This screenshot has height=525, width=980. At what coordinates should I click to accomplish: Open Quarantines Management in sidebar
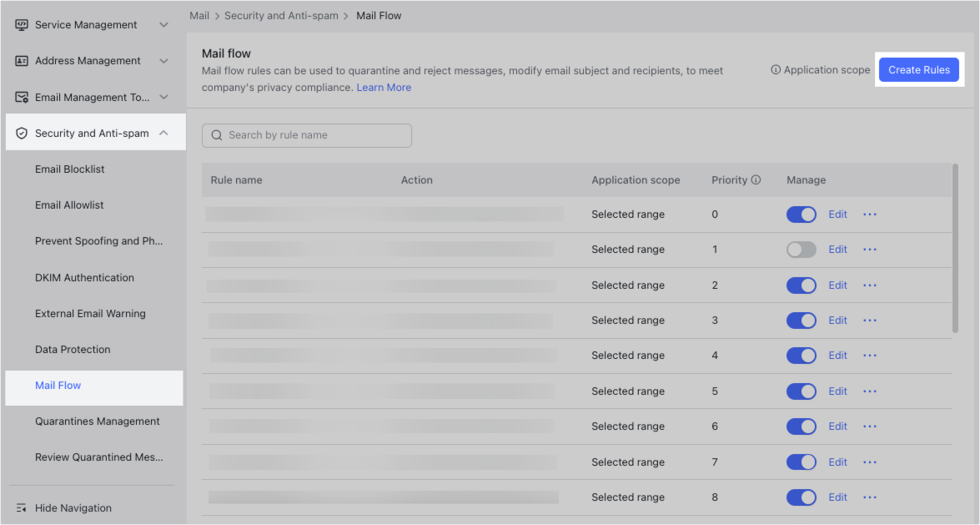click(x=98, y=422)
